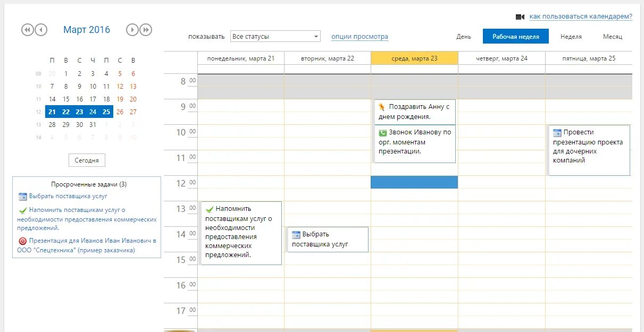This screenshot has width=644, height=332.
Task: Open overdue task Выбрать поставщика услуг
Action: (x=68, y=197)
